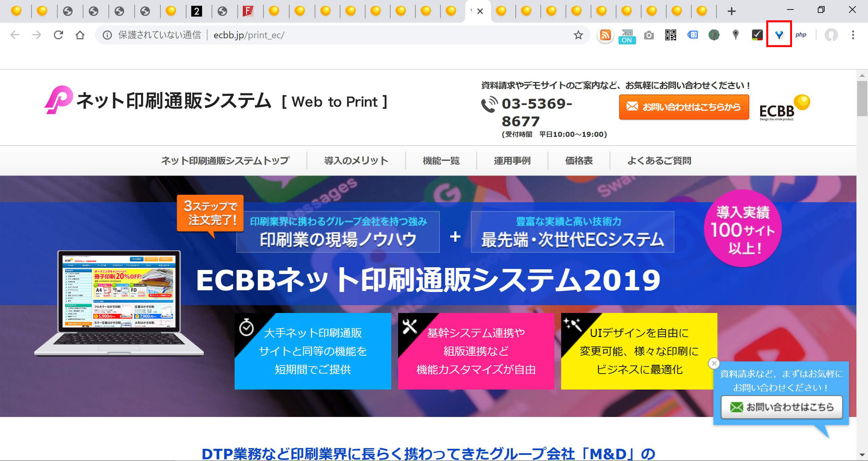Screen dimensions: 868x461
Task: Click the RSS feed extension icon
Action: [x=606, y=35]
